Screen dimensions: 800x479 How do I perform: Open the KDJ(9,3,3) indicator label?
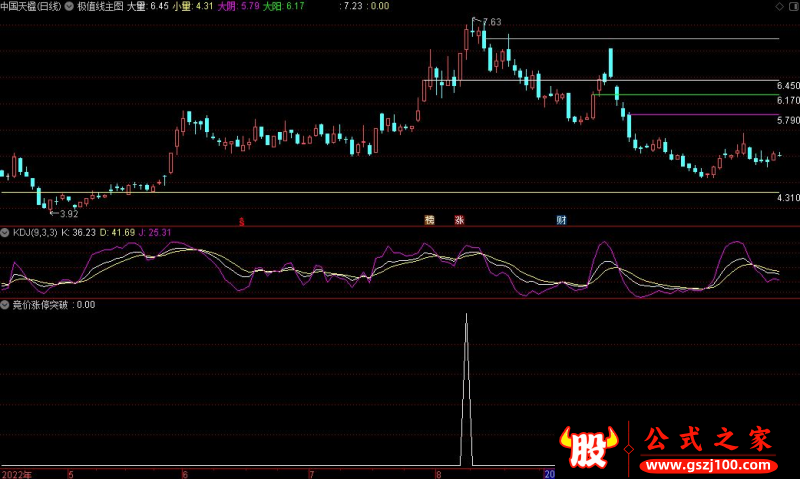click(x=34, y=232)
